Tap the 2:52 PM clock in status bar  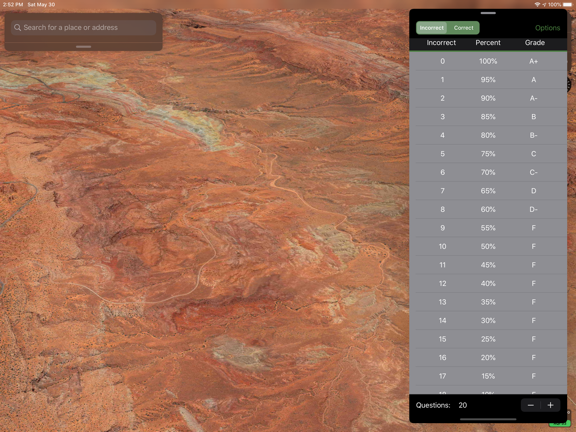[x=13, y=4]
